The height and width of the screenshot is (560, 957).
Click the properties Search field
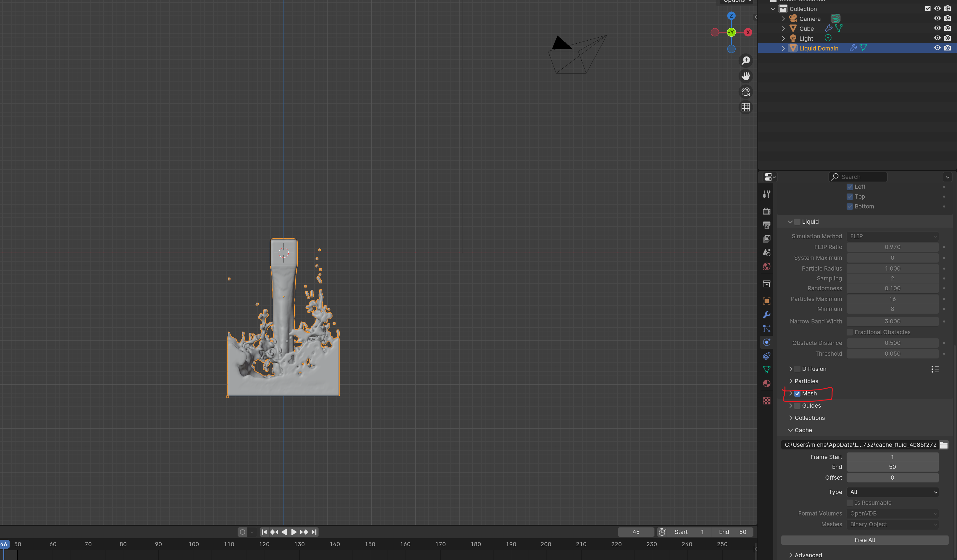858,177
